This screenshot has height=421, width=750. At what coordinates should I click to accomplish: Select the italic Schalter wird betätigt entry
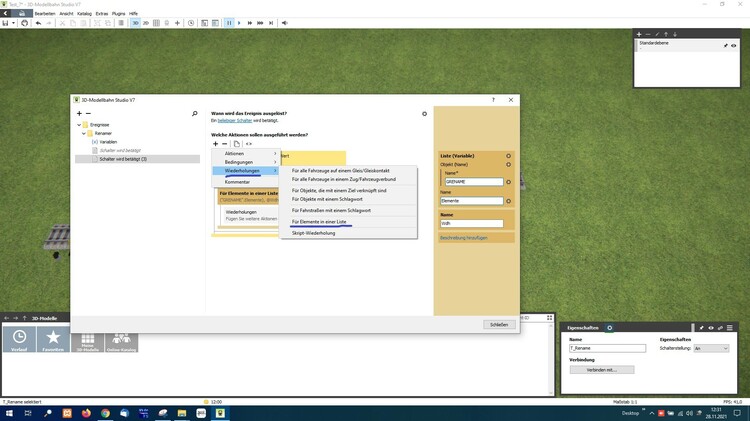click(x=120, y=150)
